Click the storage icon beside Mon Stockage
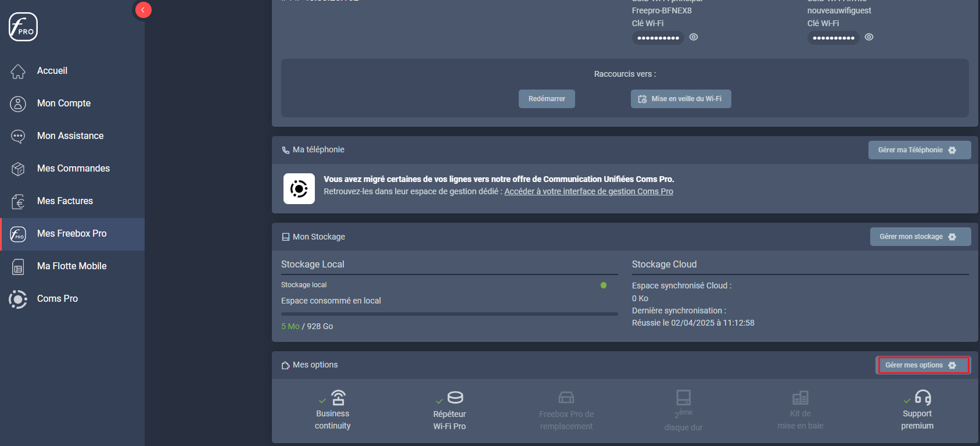 point(286,237)
